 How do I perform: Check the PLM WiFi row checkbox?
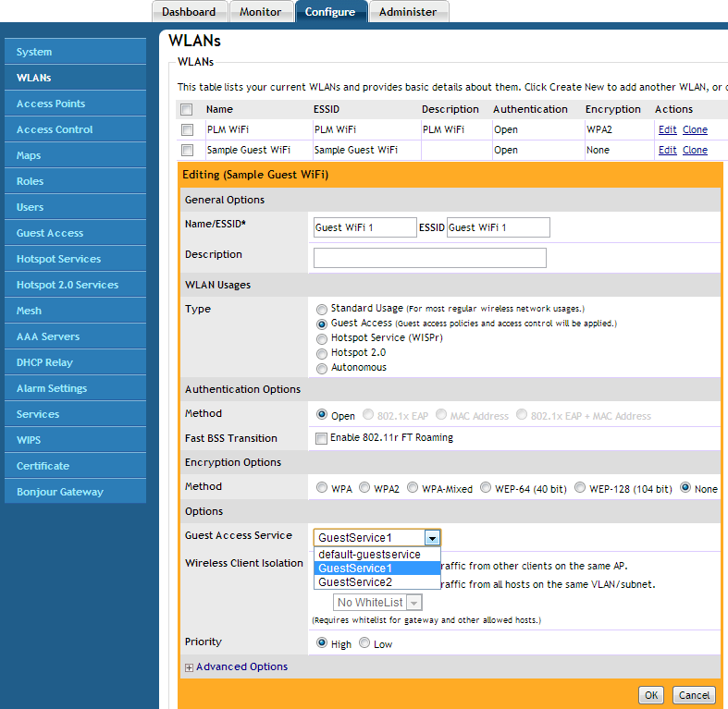[188, 130]
